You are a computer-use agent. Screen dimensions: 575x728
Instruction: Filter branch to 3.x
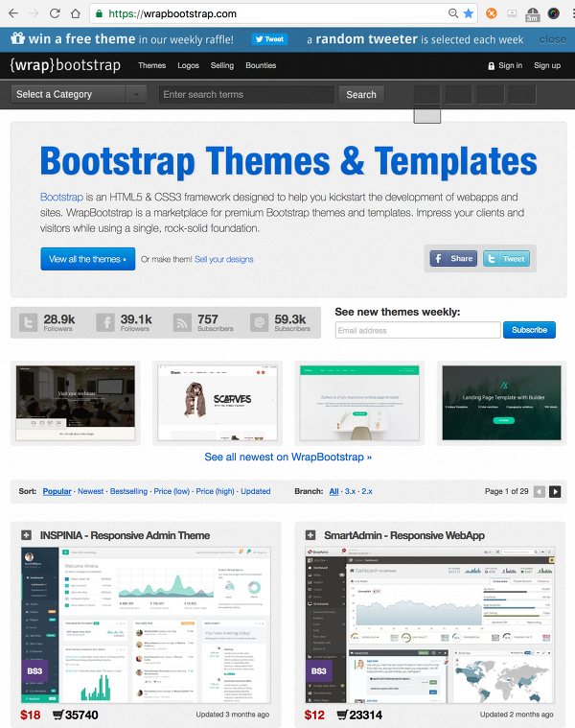coord(350,491)
